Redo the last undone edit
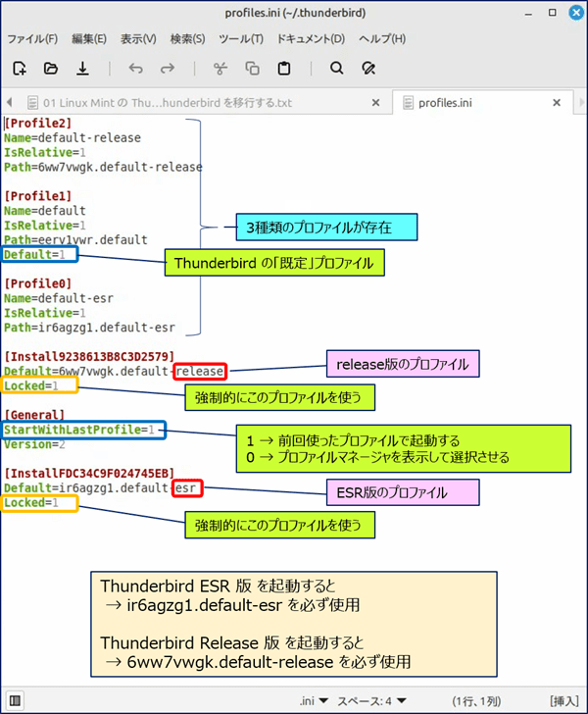The image size is (588, 714). [x=168, y=69]
